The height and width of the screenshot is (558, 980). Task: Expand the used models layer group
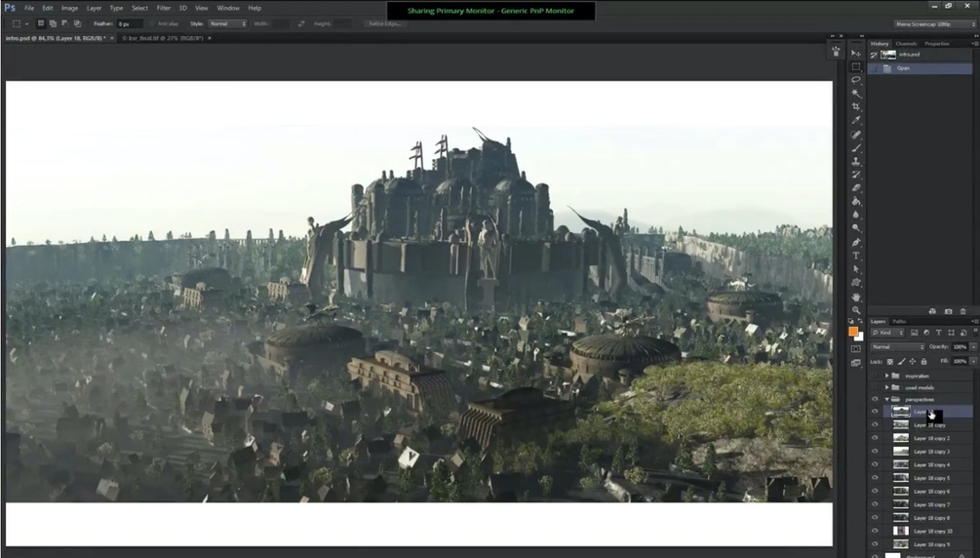coord(886,388)
